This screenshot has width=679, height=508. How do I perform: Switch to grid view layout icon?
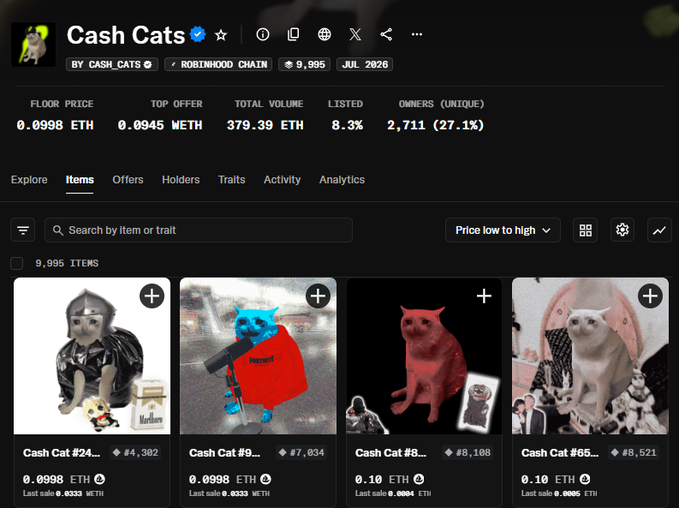[x=585, y=230]
